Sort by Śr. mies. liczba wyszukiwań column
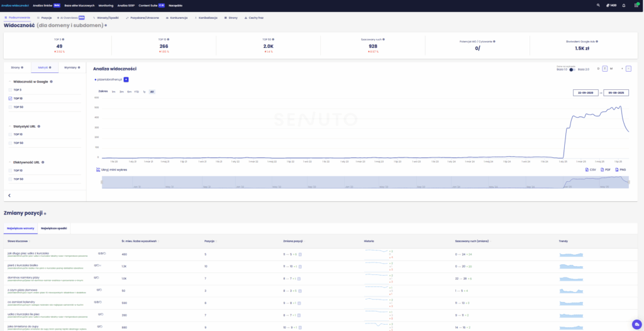The height and width of the screenshot is (331, 644). pos(140,241)
